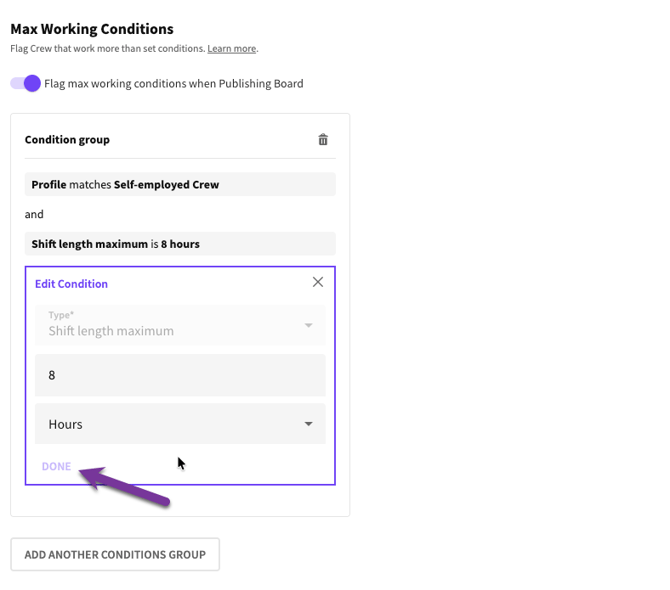Close the Edit Condition panel
This screenshot has height=590, width=670.
coord(318,282)
